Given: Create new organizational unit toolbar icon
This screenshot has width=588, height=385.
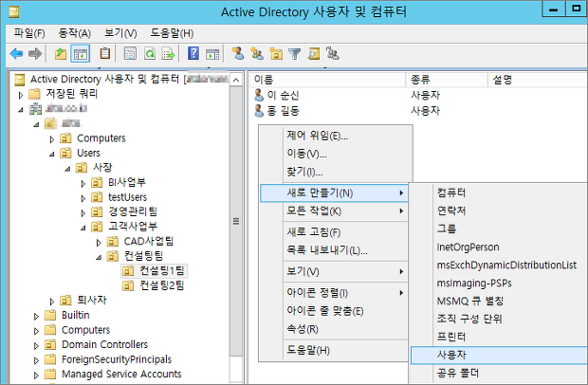Looking at the screenshot, I should pyautogui.click(x=276, y=54).
